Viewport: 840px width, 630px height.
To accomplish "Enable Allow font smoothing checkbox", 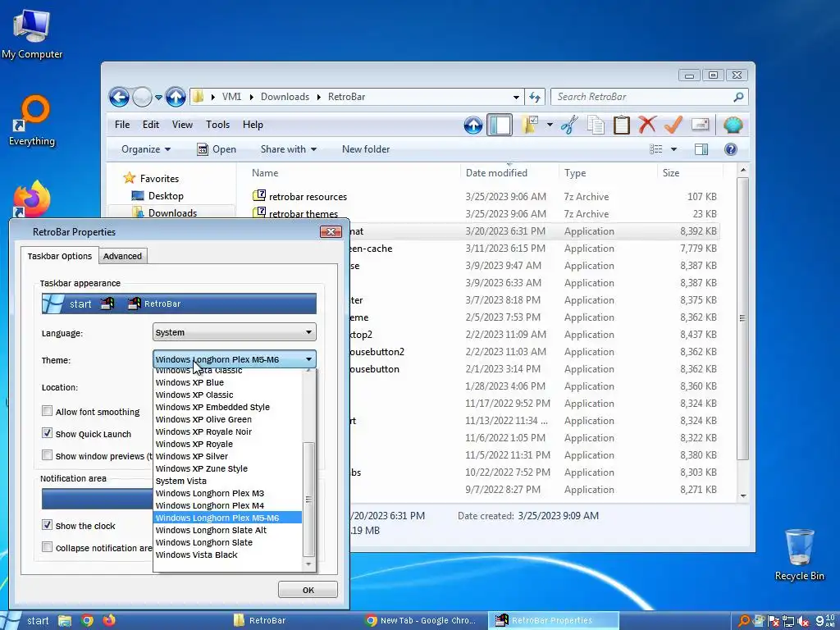I will tap(47, 411).
